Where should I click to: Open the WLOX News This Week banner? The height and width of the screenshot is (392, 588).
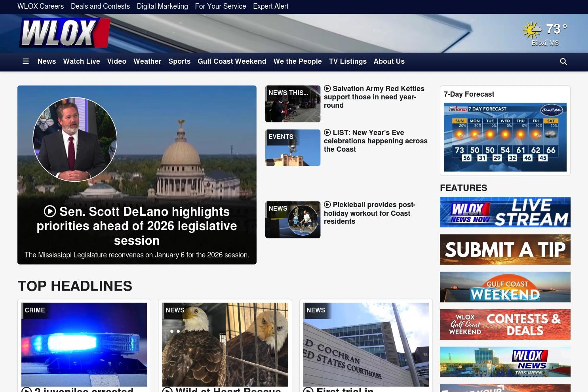[x=505, y=362]
